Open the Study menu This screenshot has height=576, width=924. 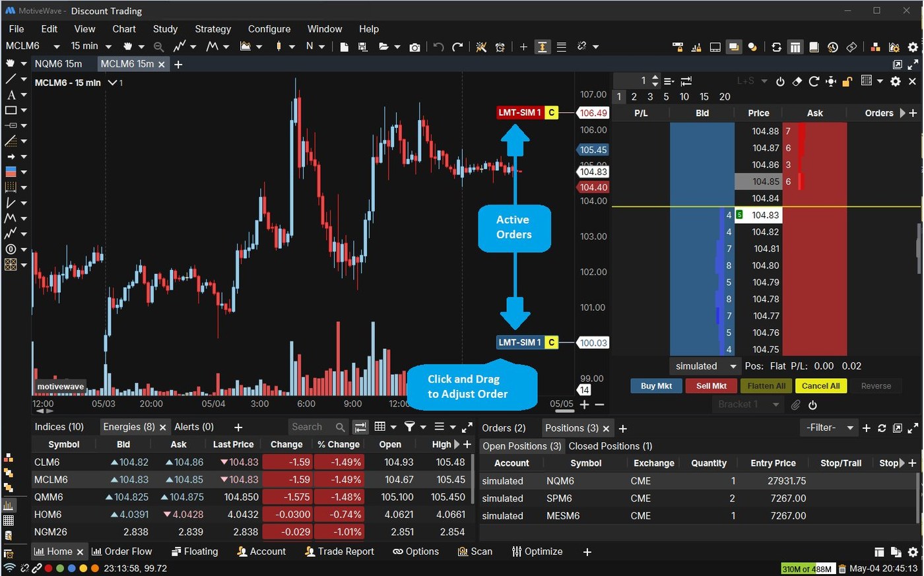click(165, 29)
